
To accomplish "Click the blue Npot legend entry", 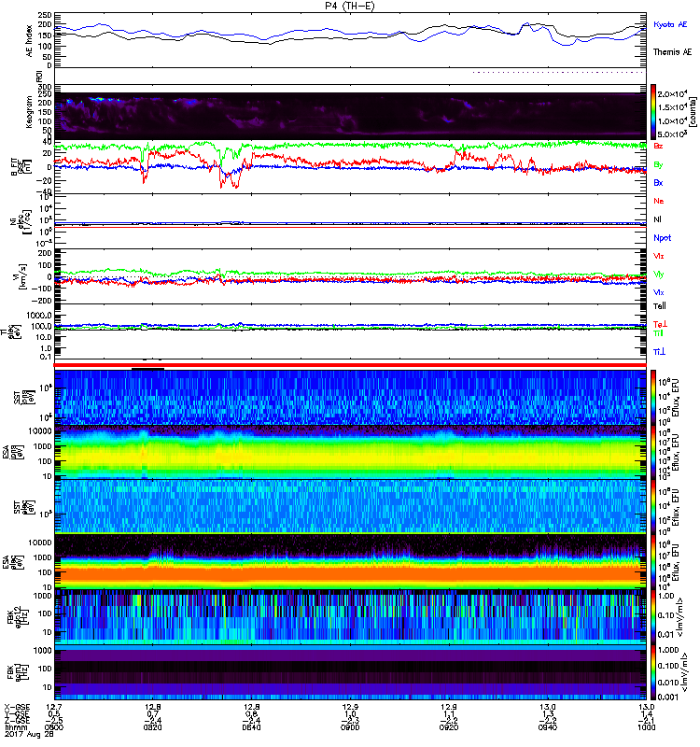I will point(663,237).
